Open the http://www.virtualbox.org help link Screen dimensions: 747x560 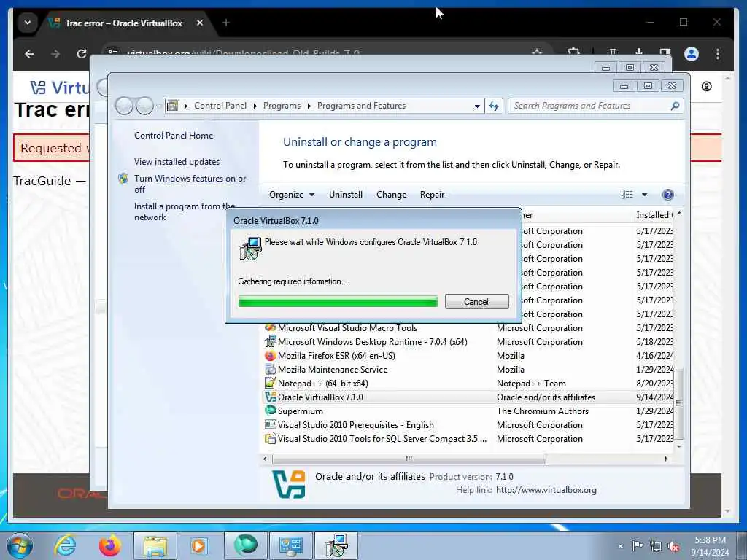point(546,489)
